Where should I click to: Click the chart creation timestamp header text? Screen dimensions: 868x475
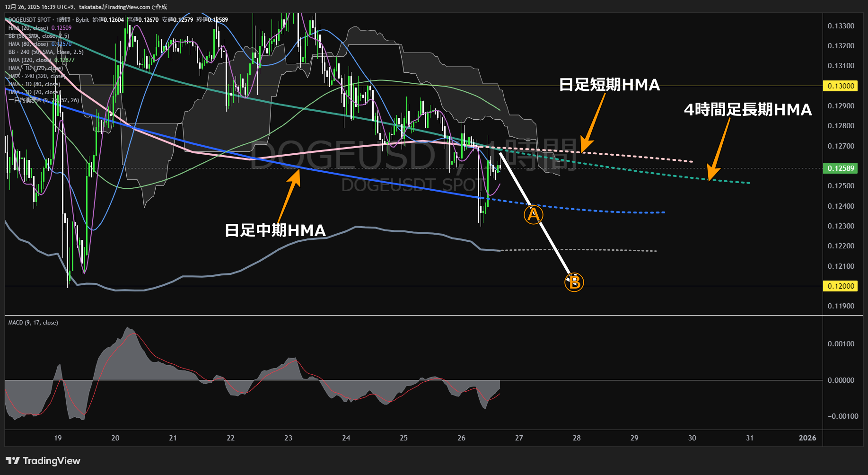(86, 7)
